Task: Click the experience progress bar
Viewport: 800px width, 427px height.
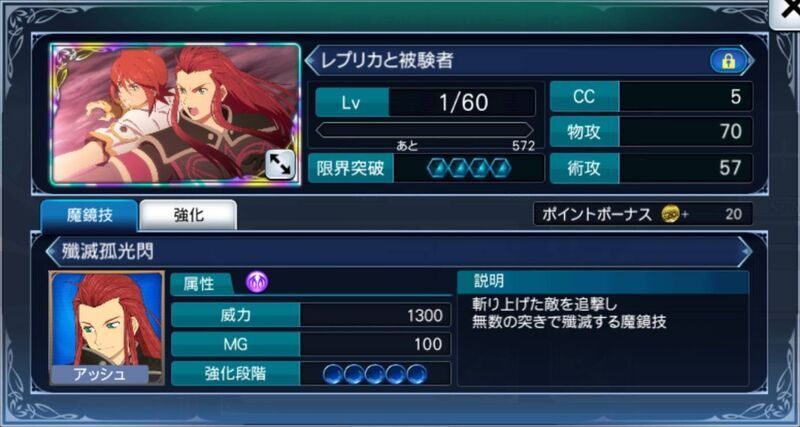Action: tap(424, 130)
